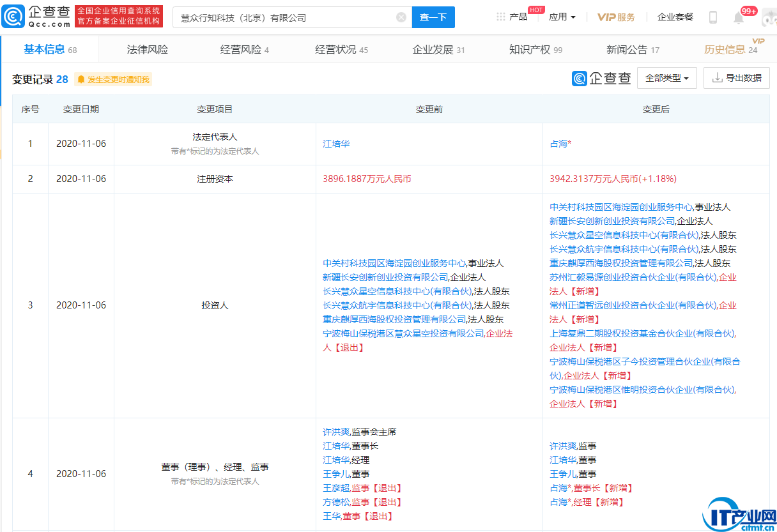
Task: Click the 企查查 watermark logo above table
Action: pyautogui.click(x=601, y=78)
